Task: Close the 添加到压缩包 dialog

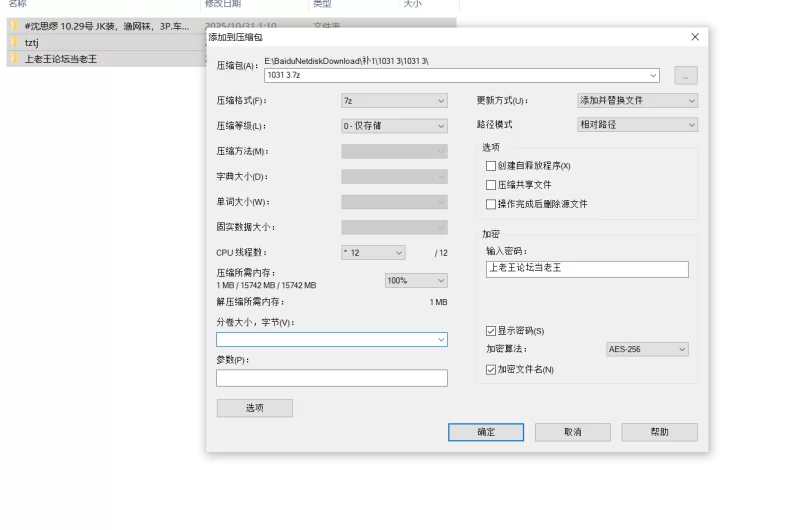Action: 695,37
